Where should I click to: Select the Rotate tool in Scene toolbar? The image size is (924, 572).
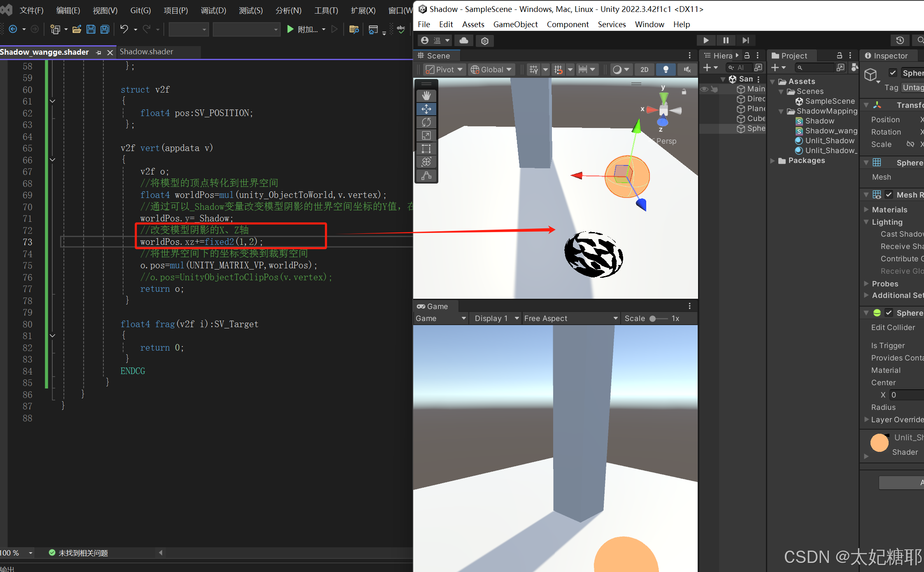pos(426,122)
